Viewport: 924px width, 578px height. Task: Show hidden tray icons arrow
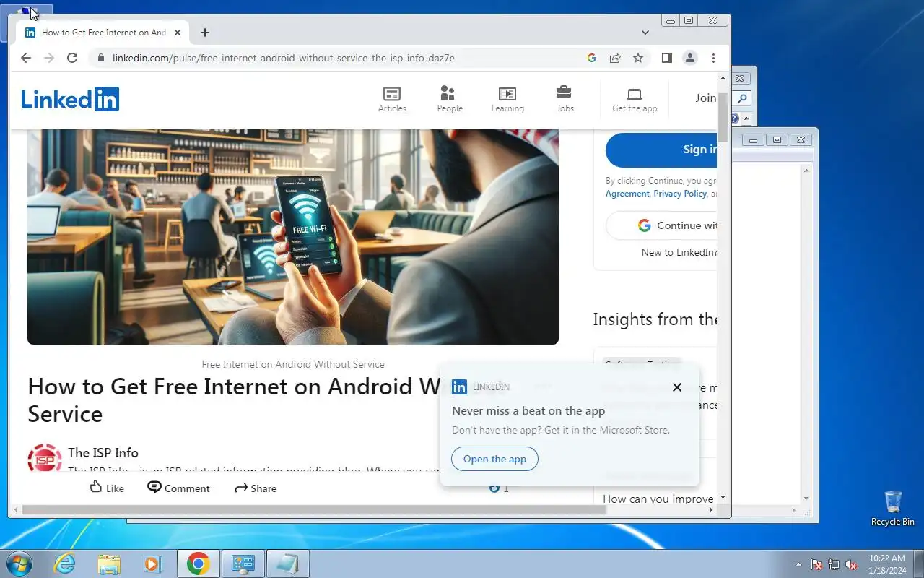(798, 564)
